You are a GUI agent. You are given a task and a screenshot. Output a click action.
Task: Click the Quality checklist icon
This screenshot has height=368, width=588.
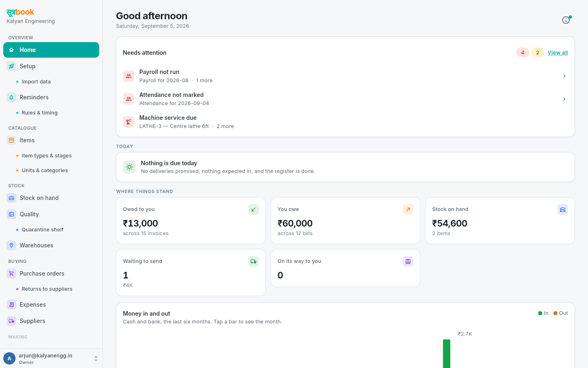[11, 214]
